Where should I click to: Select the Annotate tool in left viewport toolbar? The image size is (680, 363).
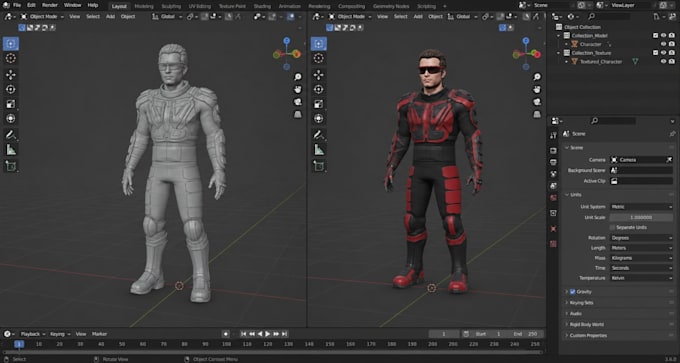[x=11, y=135]
